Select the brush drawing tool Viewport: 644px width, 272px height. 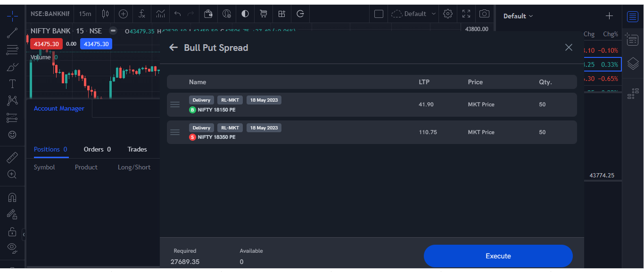[x=13, y=67]
